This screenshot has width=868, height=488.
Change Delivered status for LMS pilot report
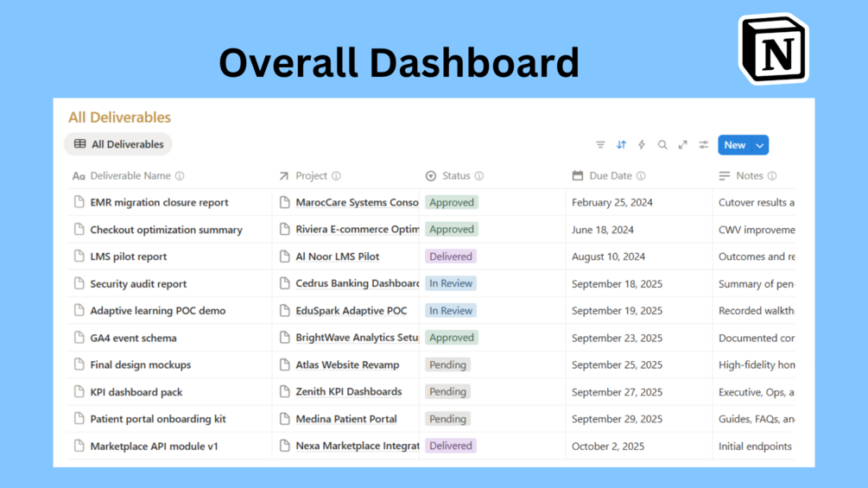point(451,257)
